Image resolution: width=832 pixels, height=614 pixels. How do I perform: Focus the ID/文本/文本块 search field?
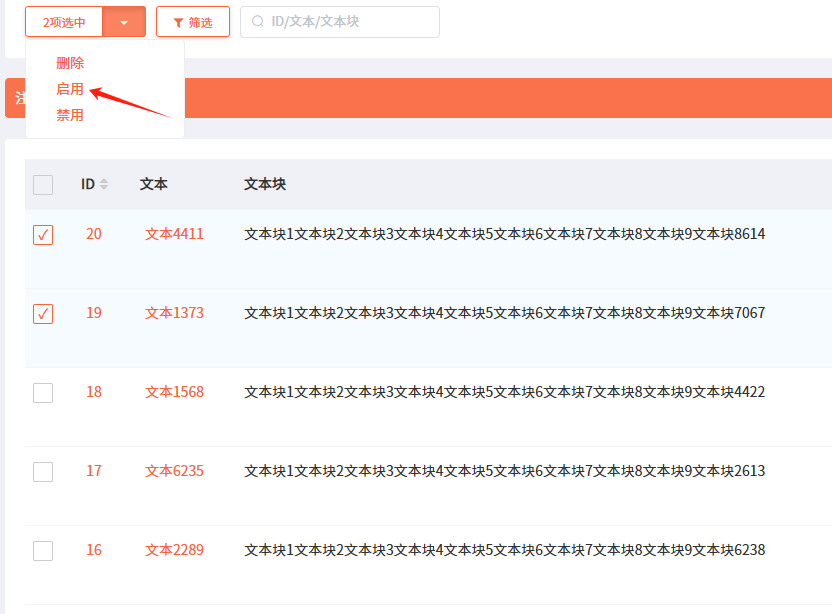point(345,22)
